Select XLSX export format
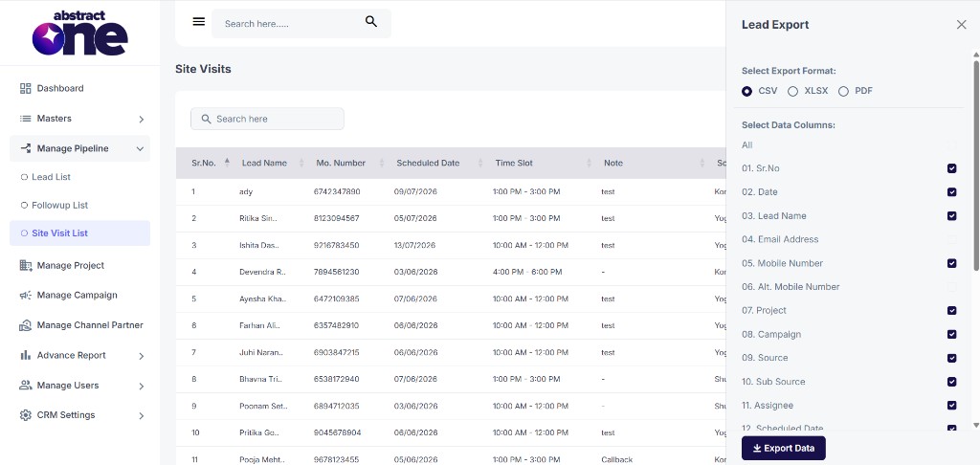This screenshot has height=465, width=980. point(792,91)
